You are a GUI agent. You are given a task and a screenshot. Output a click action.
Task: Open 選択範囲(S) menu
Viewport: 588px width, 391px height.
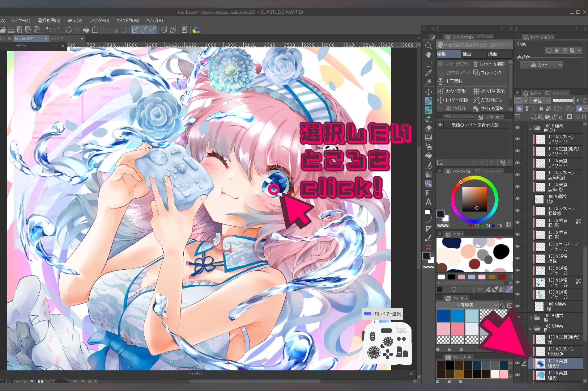tap(49, 21)
